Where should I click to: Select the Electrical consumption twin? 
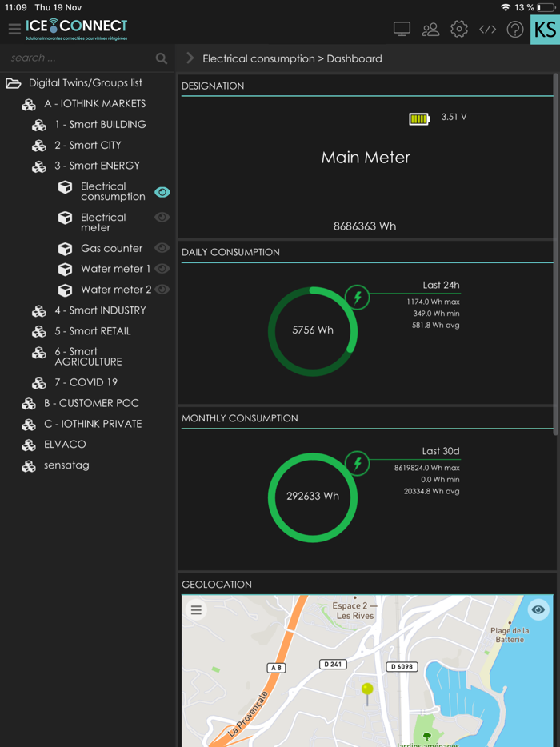113,191
